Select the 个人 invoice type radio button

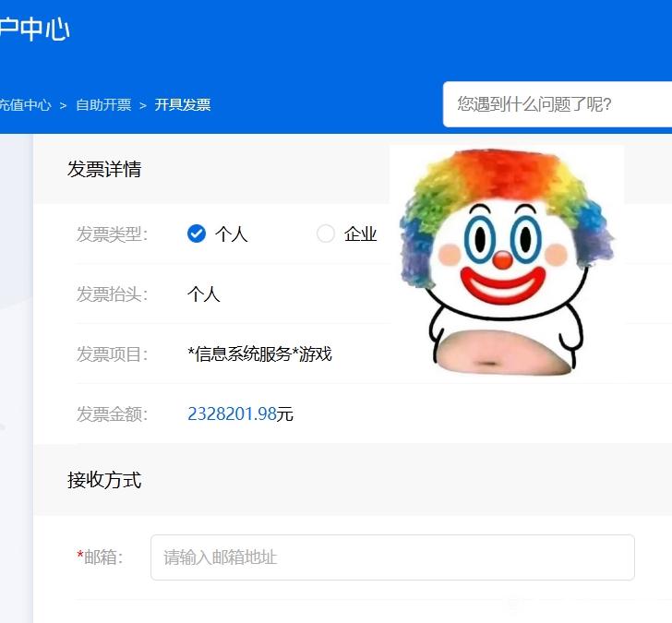click(196, 234)
